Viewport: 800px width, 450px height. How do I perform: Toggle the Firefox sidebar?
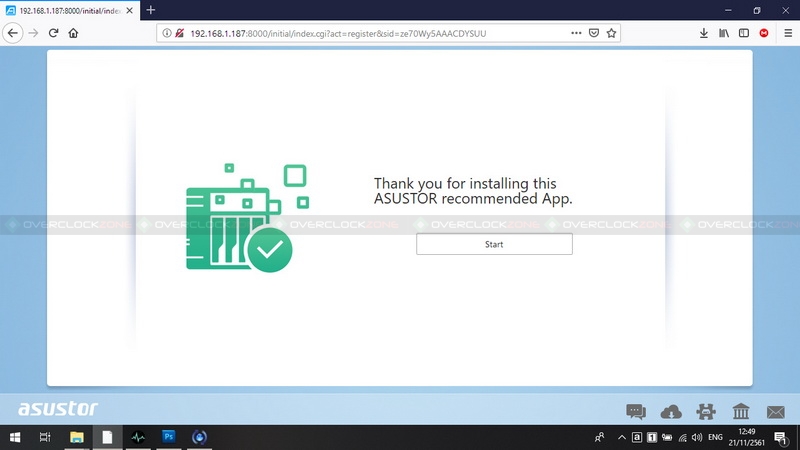(744, 33)
